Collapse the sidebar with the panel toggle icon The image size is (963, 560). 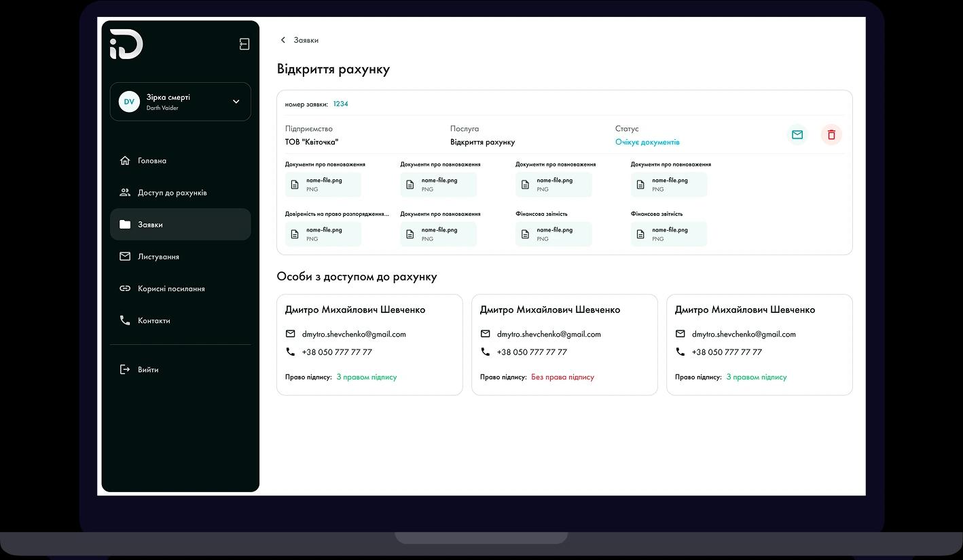pyautogui.click(x=244, y=43)
